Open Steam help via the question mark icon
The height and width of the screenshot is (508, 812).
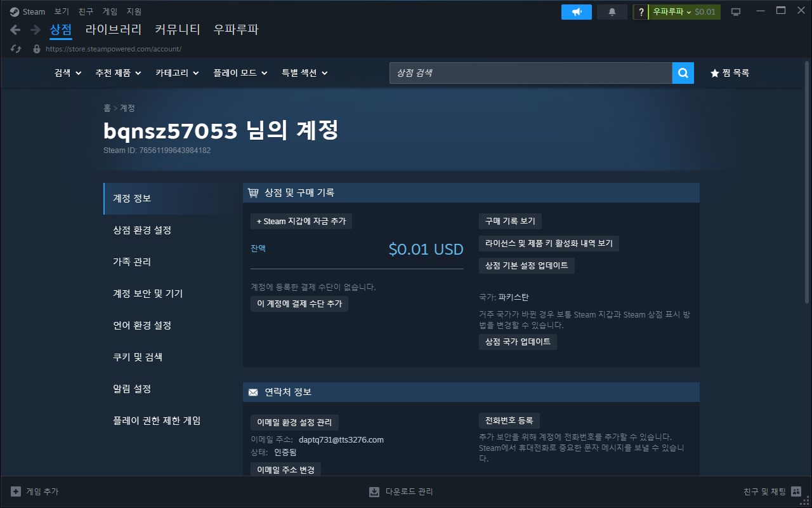[x=640, y=11]
